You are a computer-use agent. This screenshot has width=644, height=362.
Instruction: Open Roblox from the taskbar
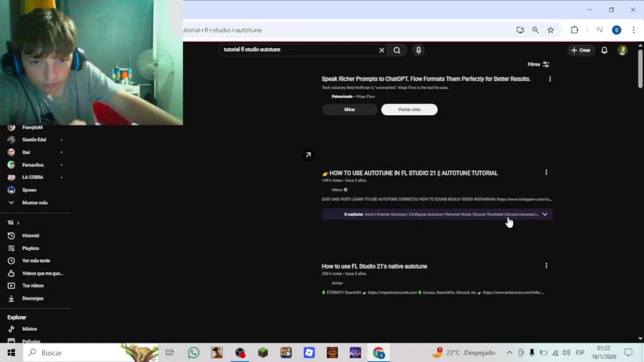click(309, 353)
